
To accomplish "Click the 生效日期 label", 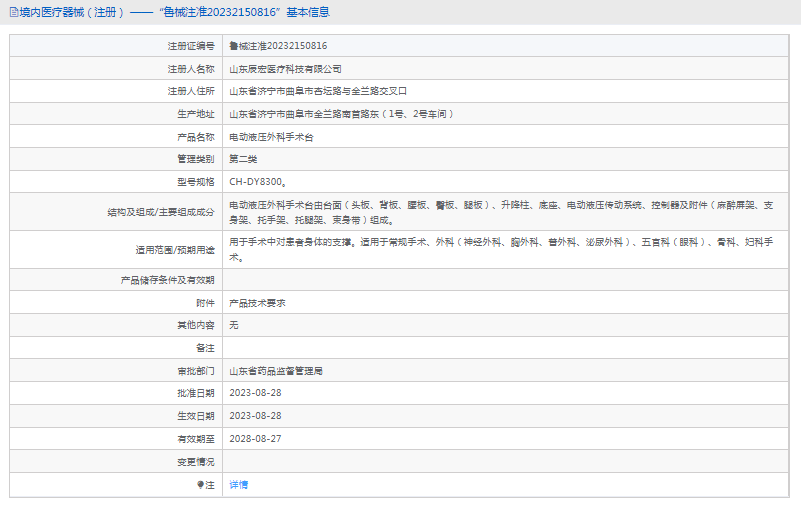I will 196,416.
